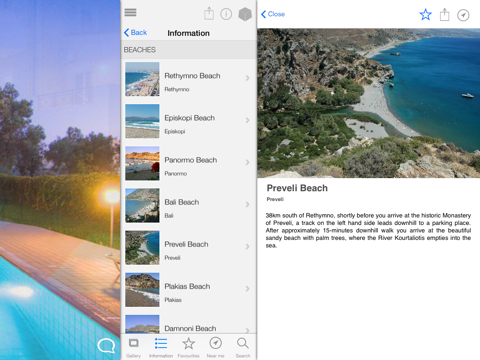This screenshot has width=480, height=360.
Task: Go Back from Information list
Action: (135, 32)
